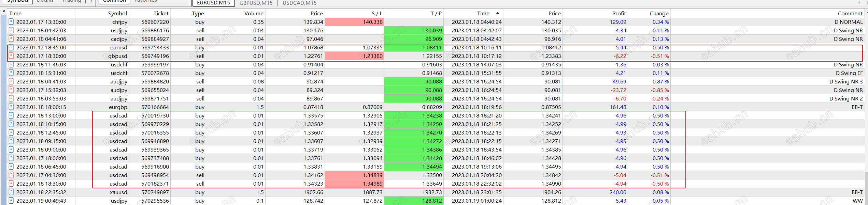Click the green T/P cell 1.34494
Screen dimensions: 868x205
click(414, 167)
